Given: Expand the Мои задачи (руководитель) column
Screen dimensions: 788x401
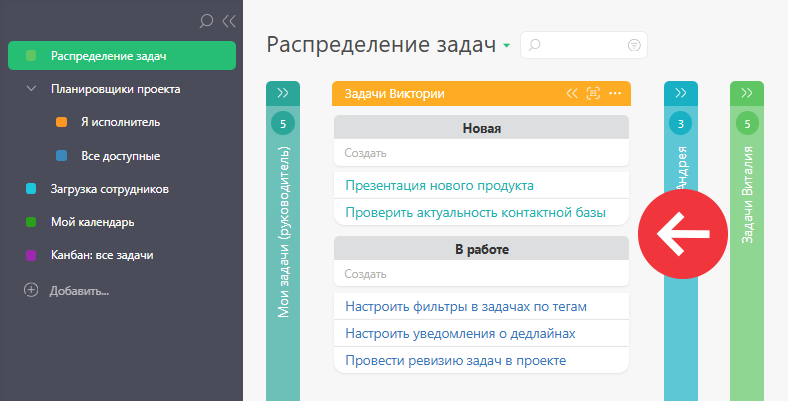Looking at the screenshot, I should point(283,93).
